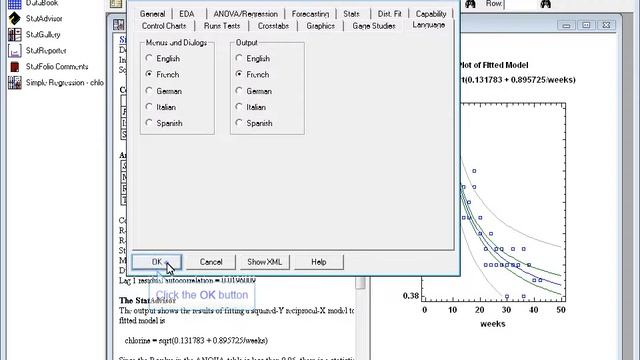The height and width of the screenshot is (360, 640).
Task: Click StatFolio Comments label in sidebar
Action: tap(57, 67)
